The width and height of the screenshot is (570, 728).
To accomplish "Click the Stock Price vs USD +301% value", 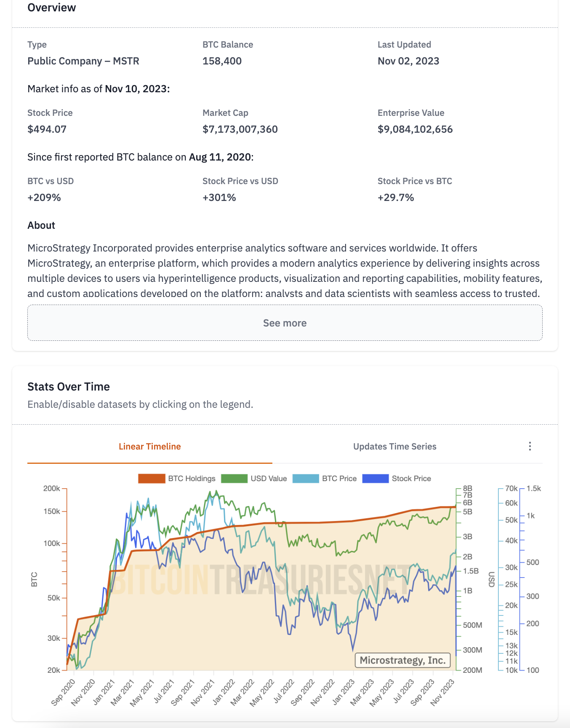I will pos(219,198).
